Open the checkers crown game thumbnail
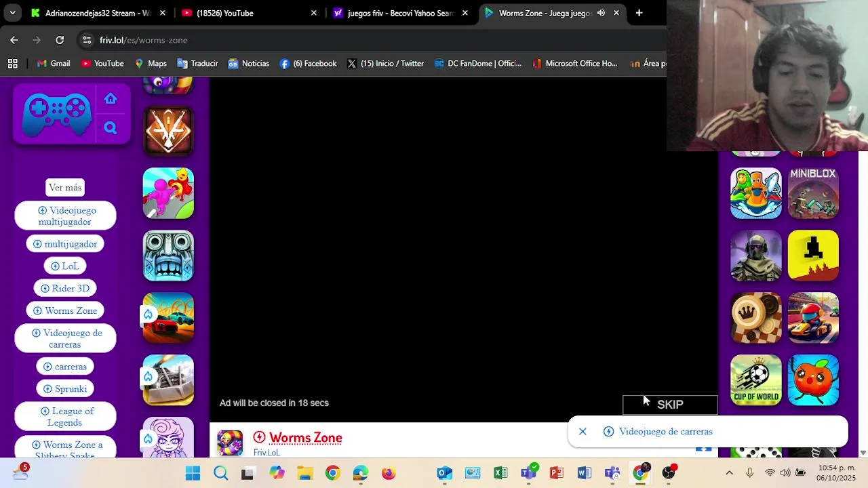 (x=756, y=318)
